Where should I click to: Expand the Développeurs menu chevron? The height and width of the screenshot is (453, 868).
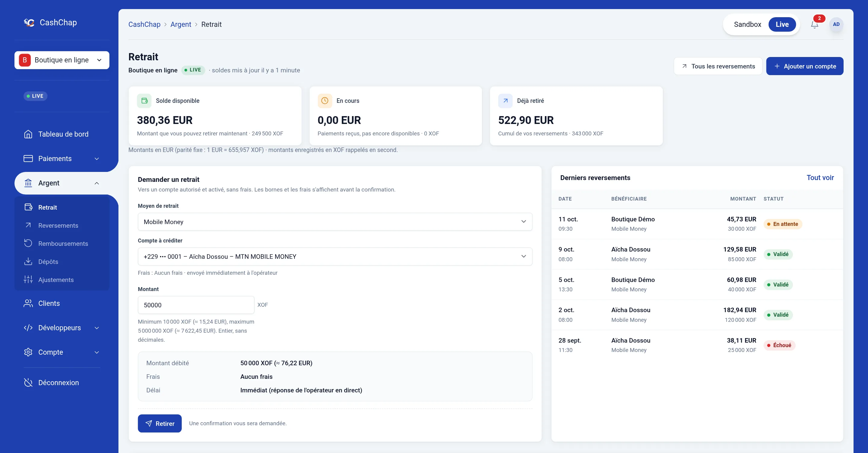[97, 328]
